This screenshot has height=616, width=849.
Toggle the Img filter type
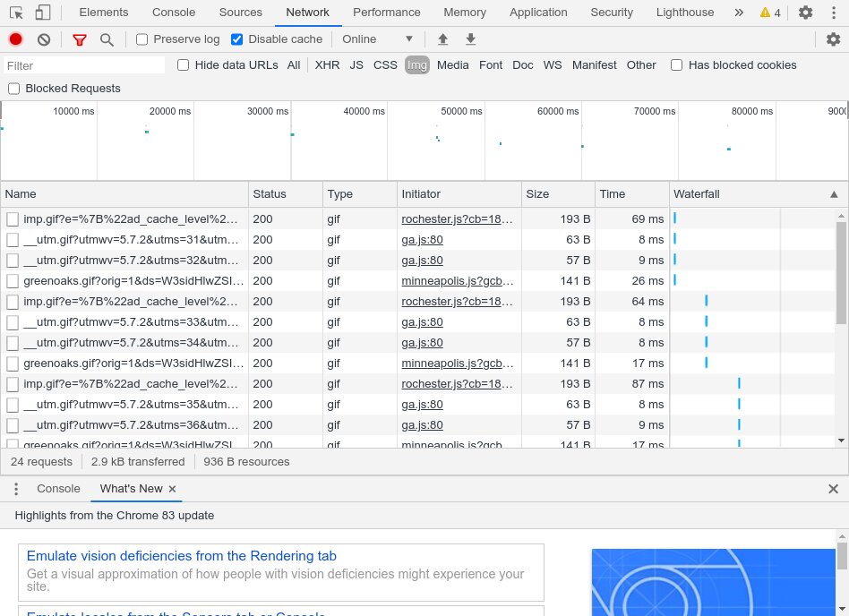417,65
